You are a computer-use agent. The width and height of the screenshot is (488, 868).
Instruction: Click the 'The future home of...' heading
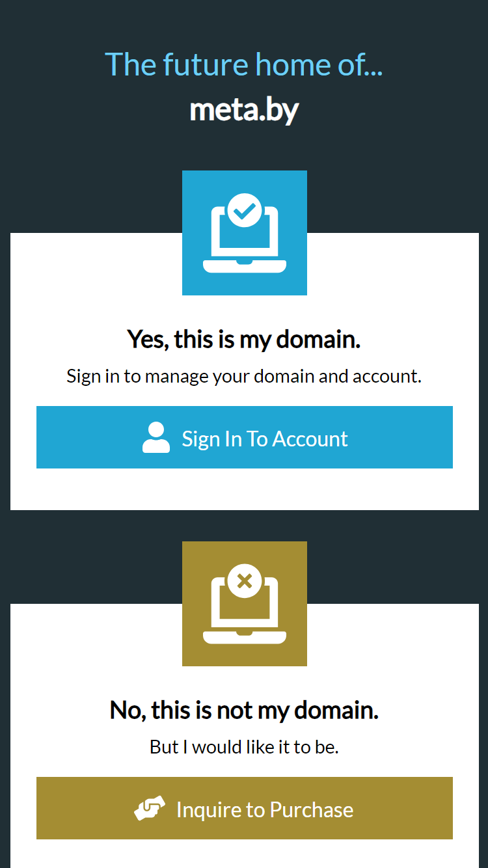pos(244,64)
